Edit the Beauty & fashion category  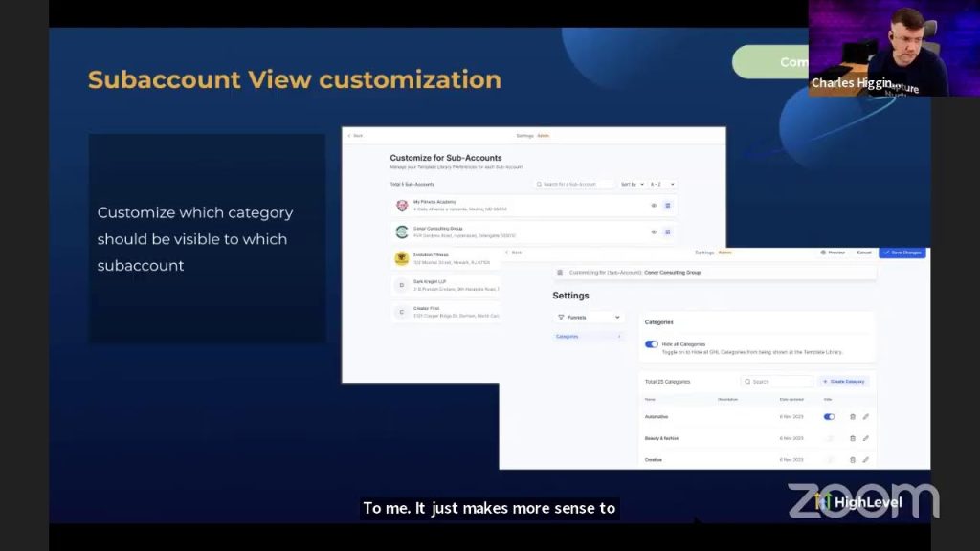[865, 438]
